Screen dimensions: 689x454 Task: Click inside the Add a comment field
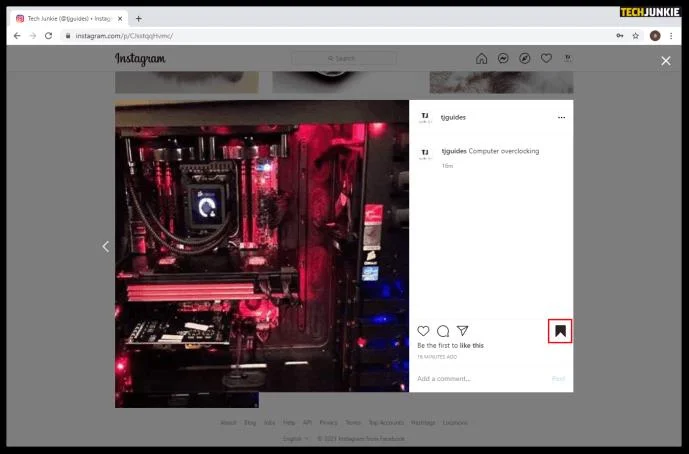pyautogui.click(x=481, y=378)
